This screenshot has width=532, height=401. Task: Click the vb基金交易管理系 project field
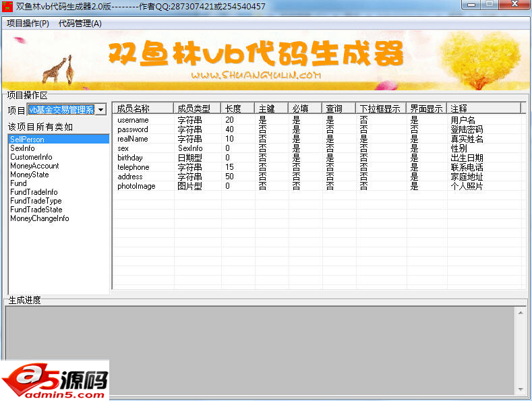61,110
